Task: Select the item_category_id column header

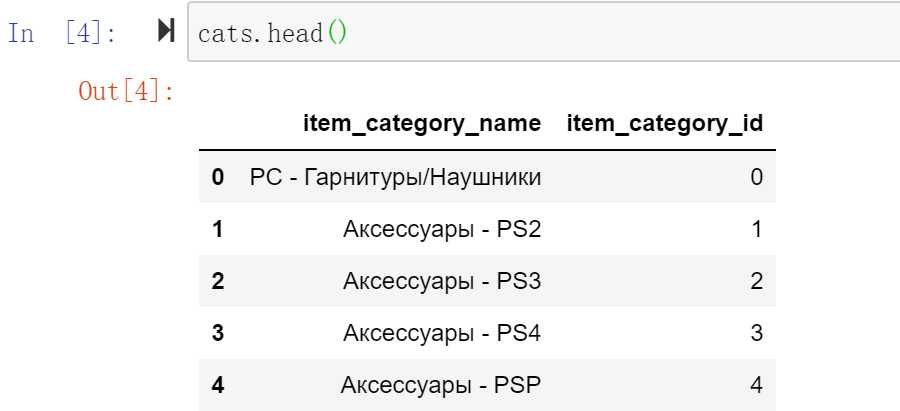Action: [x=665, y=123]
